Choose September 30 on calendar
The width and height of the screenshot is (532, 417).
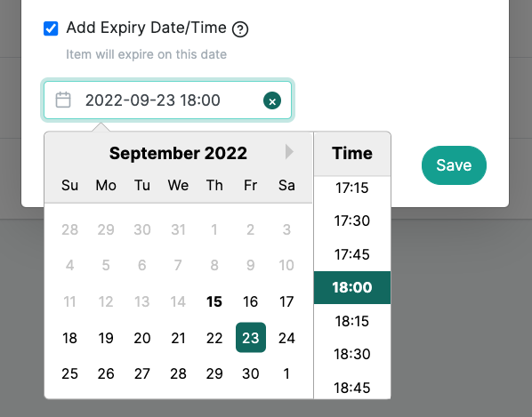pos(251,373)
